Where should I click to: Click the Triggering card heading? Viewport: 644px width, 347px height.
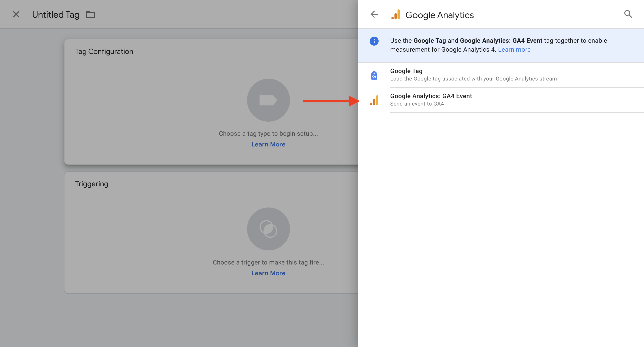click(92, 184)
